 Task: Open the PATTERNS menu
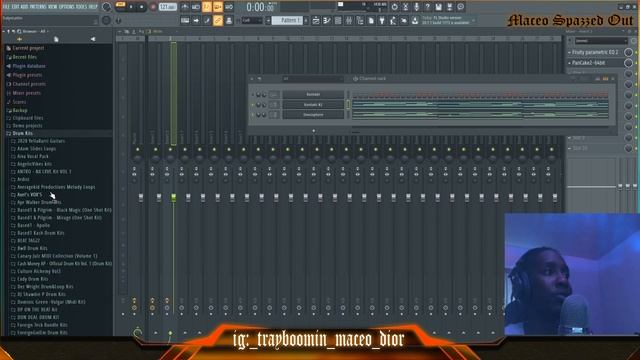tap(38, 7)
